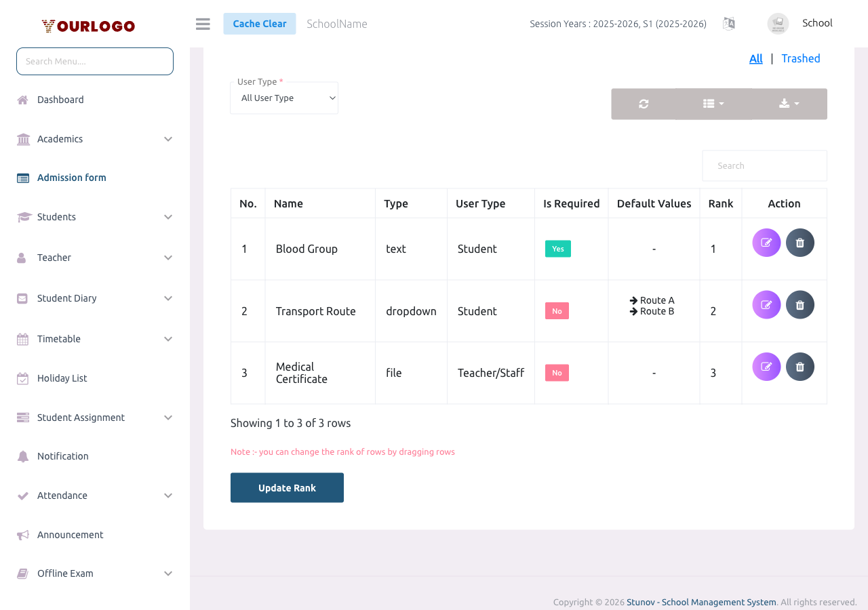Open the columns visibility list icon
Viewport: 868px width, 610px height.
(713, 104)
